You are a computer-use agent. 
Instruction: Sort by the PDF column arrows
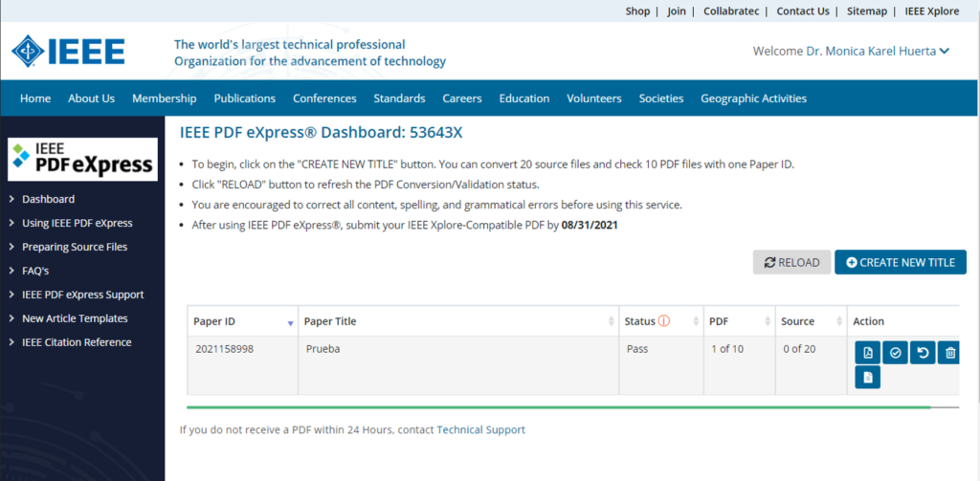tap(768, 321)
